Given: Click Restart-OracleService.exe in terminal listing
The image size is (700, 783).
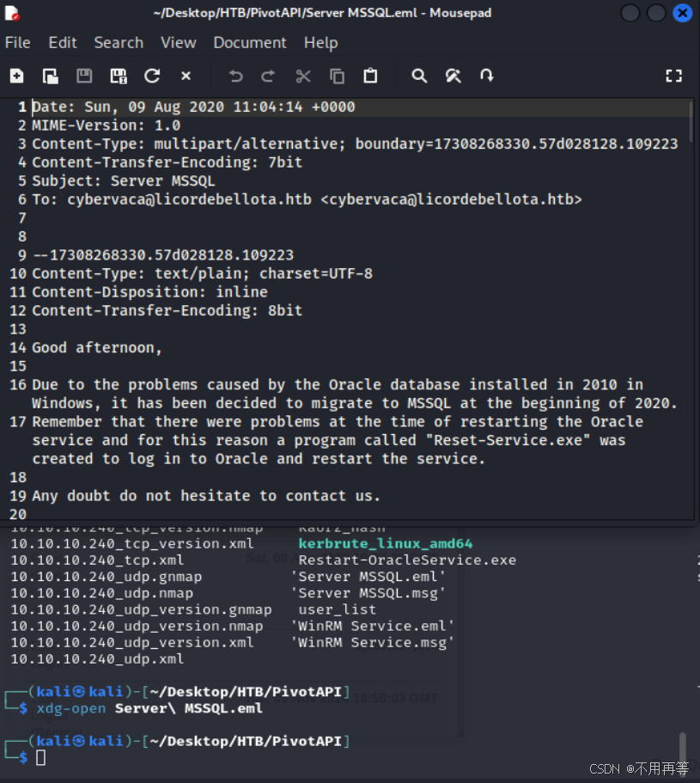Looking at the screenshot, I should (407, 560).
